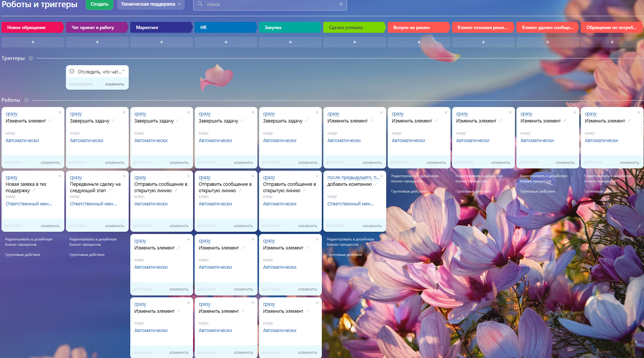
Task: Delete Завершить задачу robot in Чат принят в работу stage
Action: (124, 112)
